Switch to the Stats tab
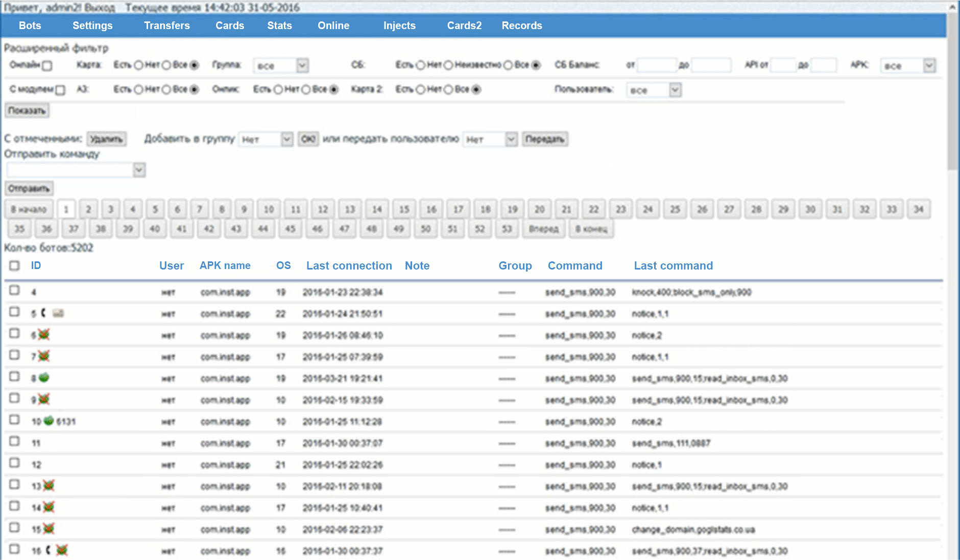The height and width of the screenshot is (560, 960). [x=279, y=26]
